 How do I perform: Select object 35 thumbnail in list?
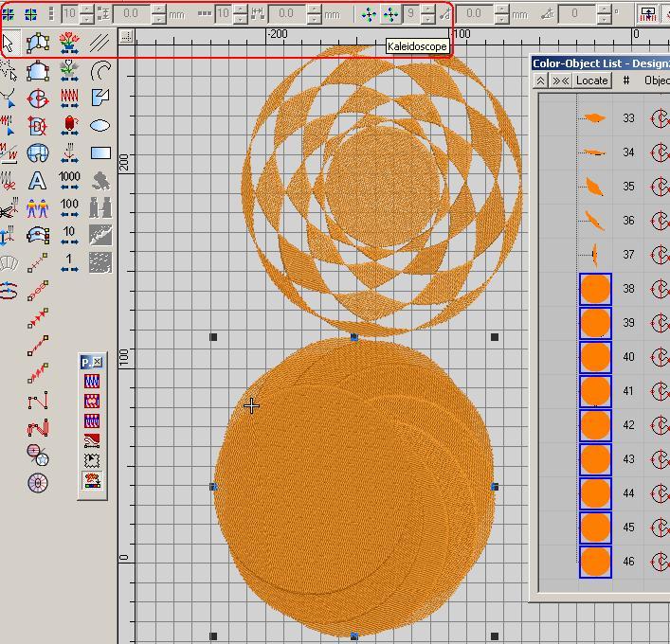pyautogui.click(x=595, y=187)
